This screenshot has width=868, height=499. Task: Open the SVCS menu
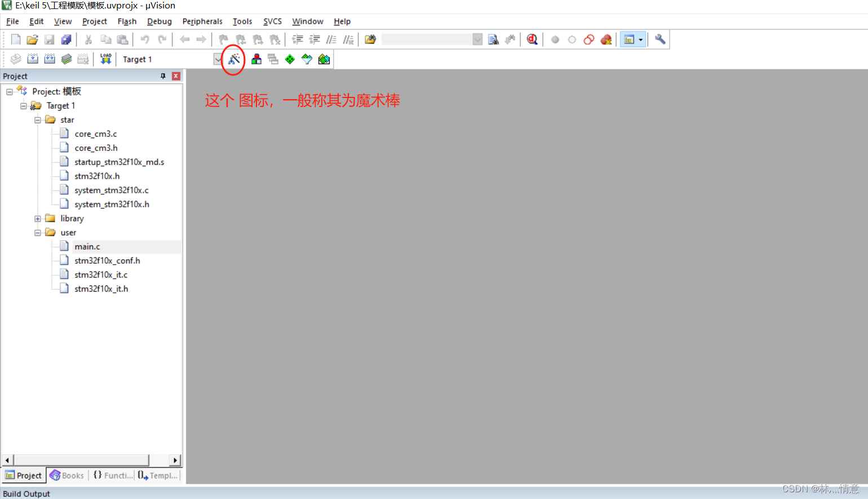pos(272,21)
